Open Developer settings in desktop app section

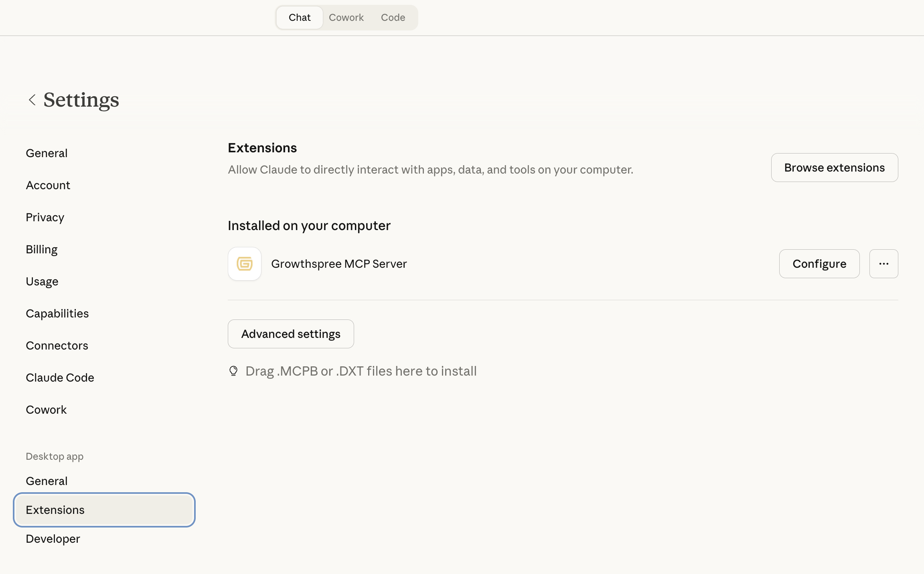pyautogui.click(x=53, y=539)
